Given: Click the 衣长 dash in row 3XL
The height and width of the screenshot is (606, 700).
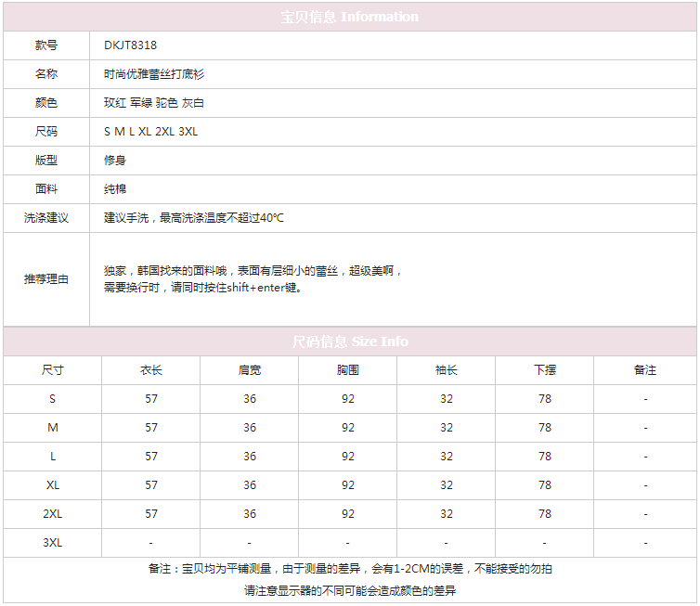Looking at the screenshot, I should (x=151, y=544).
